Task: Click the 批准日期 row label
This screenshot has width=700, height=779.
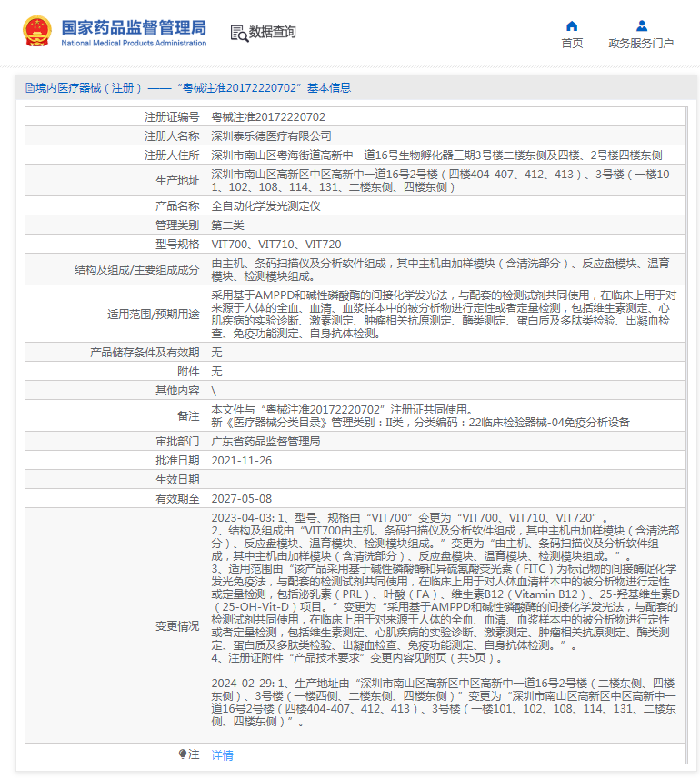Action: click(x=177, y=460)
